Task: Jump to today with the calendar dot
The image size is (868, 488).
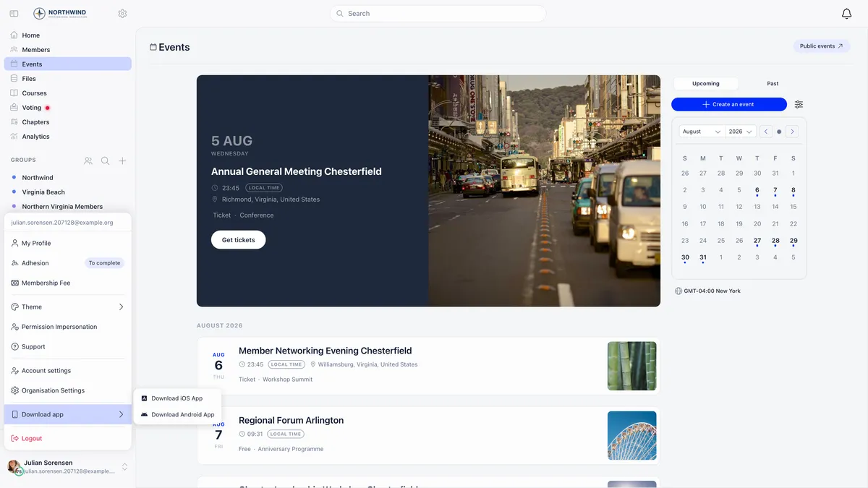Action: tap(779, 132)
